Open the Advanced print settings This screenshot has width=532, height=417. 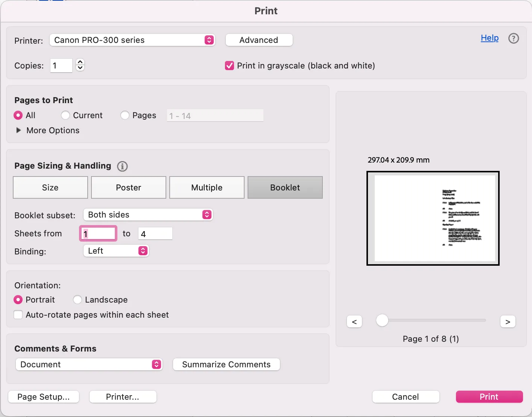(259, 40)
